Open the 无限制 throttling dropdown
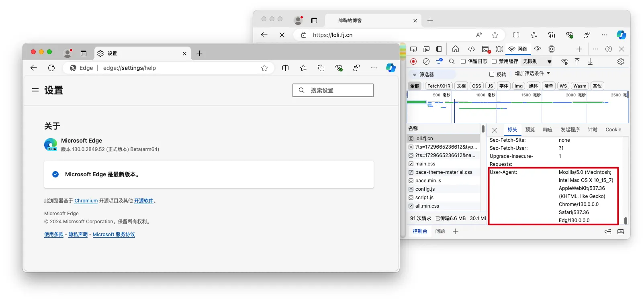Image resolution: width=644 pixels, height=302 pixels. pyautogui.click(x=537, y=61)
